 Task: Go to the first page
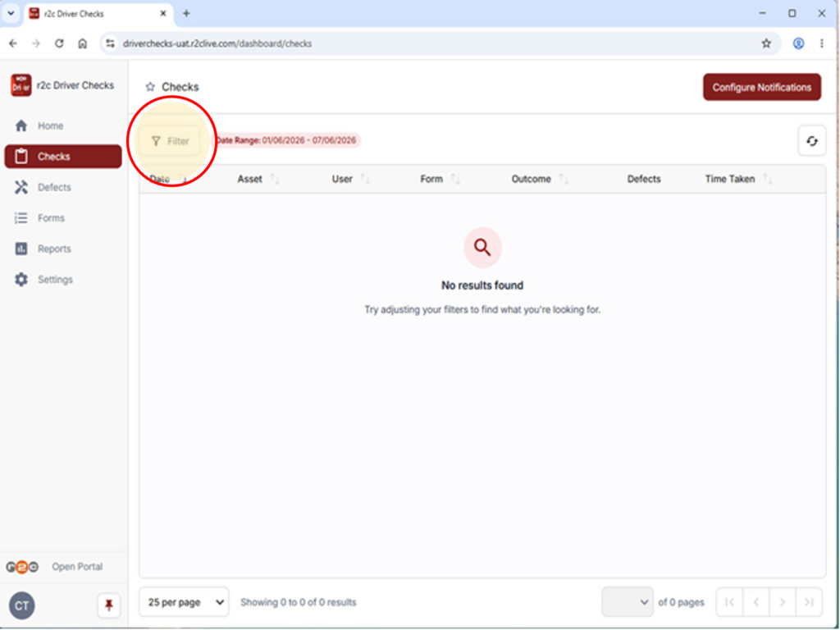click(x=729, y=602)
